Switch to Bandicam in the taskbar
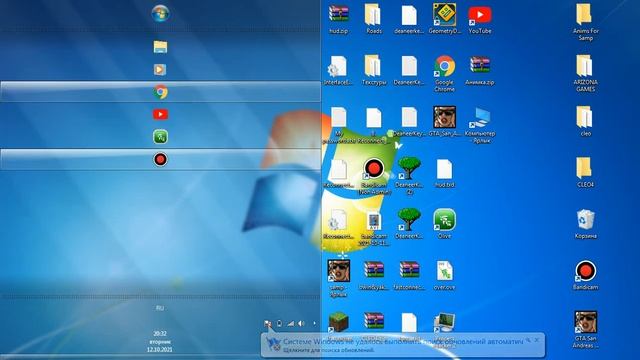Image resolution: width=640 pixels, height=360 pixels. tap(160, 159)
